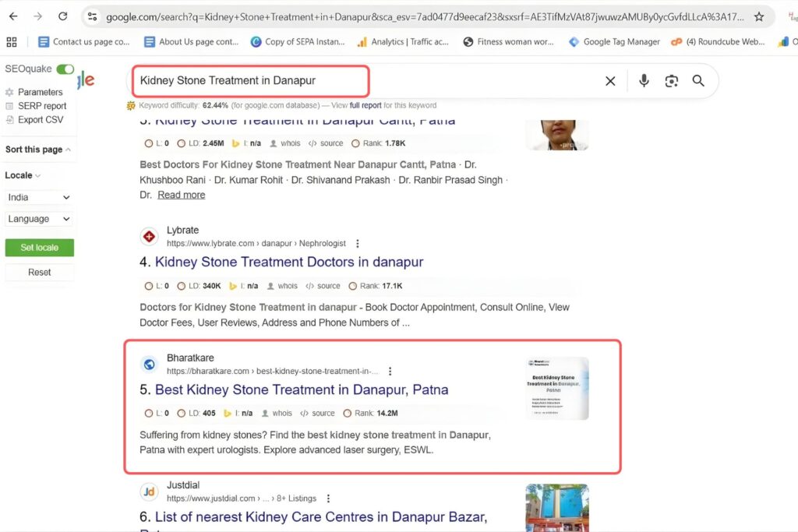The height and width of the screenshot is (532, 798).
Task: Open Google Lens camera search icon
Action: click(671, 81)
